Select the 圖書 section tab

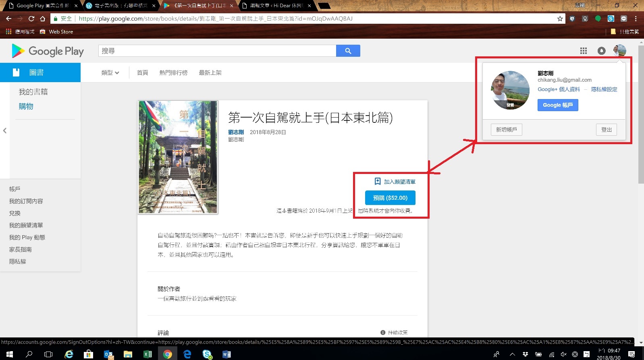pyautogui.click(x=40, y=72)
